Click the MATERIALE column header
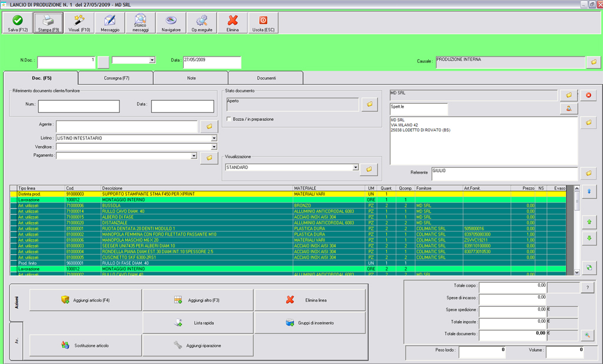Screen dimensions: 603x364 (329, 188)
